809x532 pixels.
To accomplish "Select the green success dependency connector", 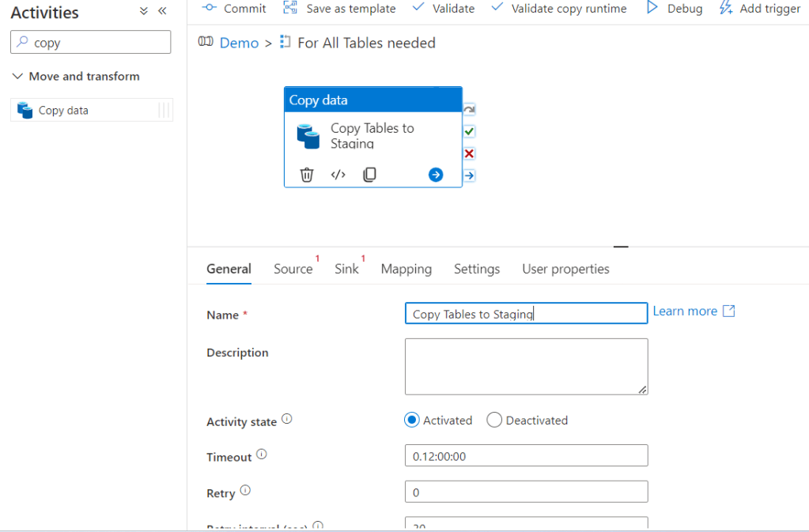I will [469, 131].
